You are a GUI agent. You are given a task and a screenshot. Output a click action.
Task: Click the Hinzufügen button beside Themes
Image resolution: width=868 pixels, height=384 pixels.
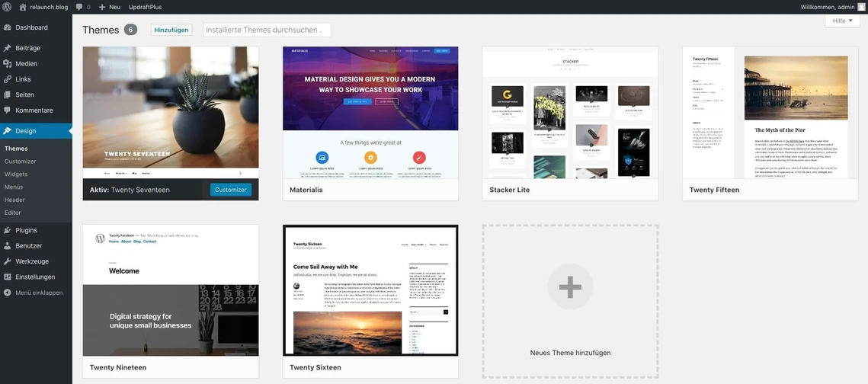pyautogui.click(x=171, y=30)
